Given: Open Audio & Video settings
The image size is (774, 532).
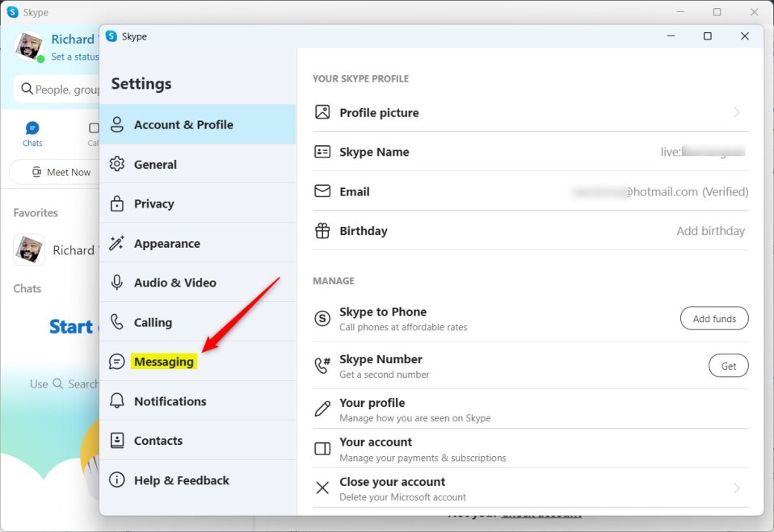Looking at the screenshot, I should (x=197, y=283).
